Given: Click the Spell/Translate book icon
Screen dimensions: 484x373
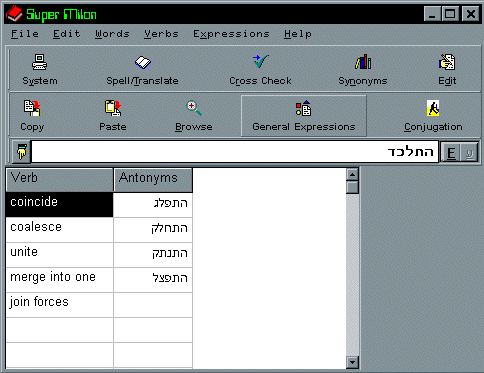Looking at the screenshot, I should (142, 70).
